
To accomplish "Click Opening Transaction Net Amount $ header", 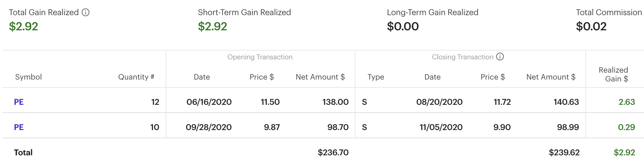I will click(320, 77).
